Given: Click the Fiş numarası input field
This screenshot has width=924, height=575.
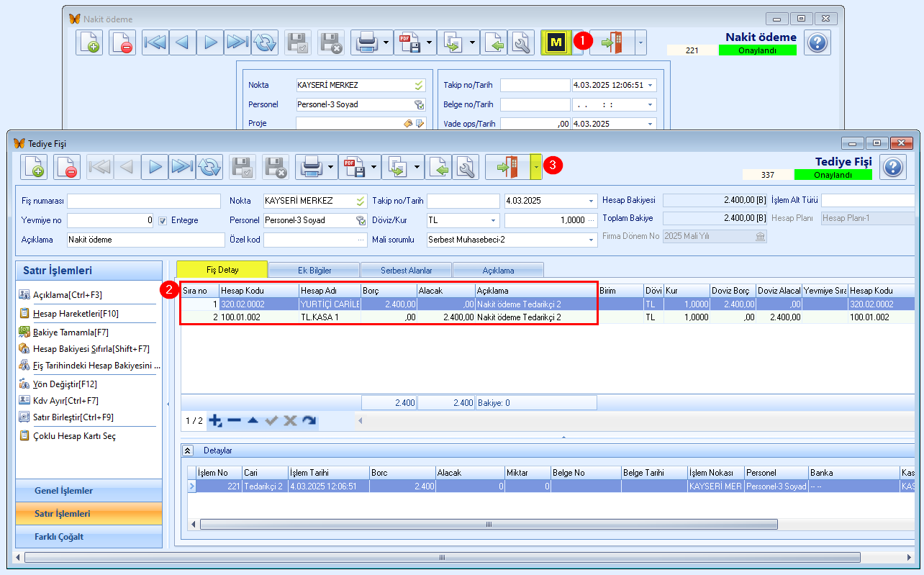Looking at the screenshot, I should (144, 201).
